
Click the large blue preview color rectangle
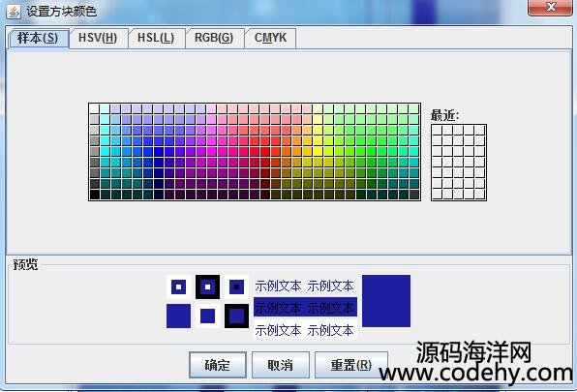[386, 301]
